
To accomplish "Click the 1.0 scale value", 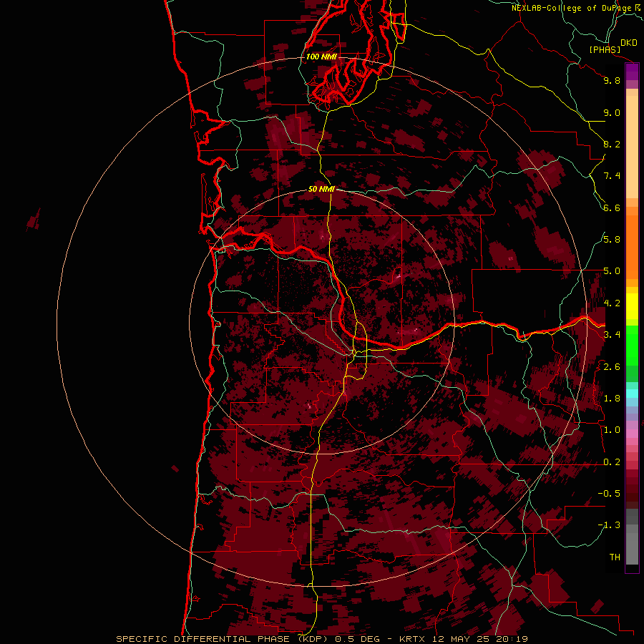I will click(x=612, y=430).
